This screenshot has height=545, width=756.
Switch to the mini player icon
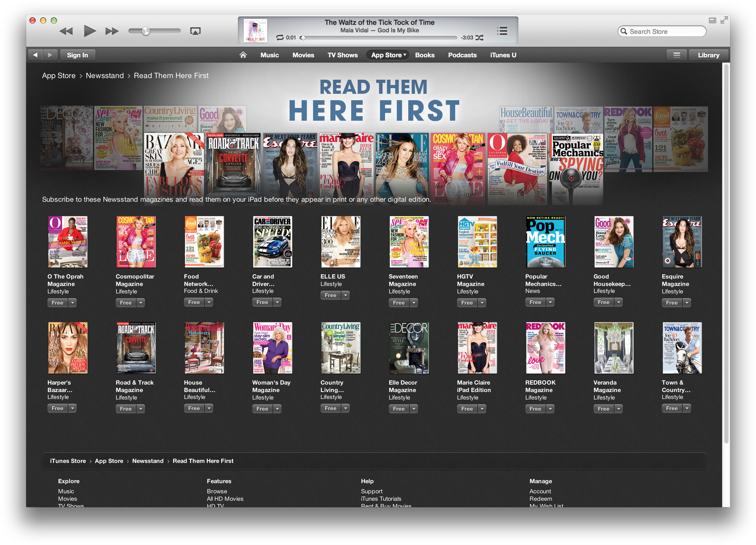click(712, 21)
